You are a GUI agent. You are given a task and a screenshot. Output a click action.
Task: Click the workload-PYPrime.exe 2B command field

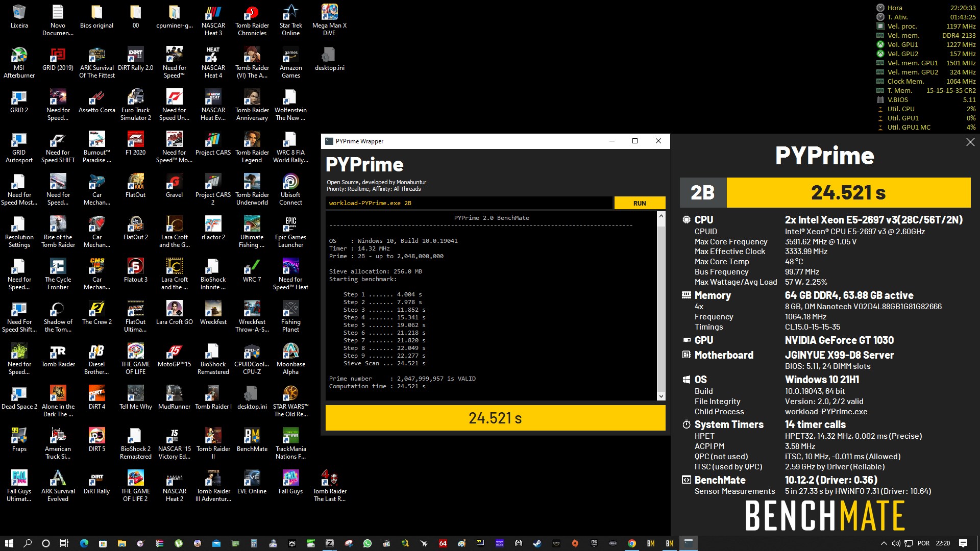469,203
